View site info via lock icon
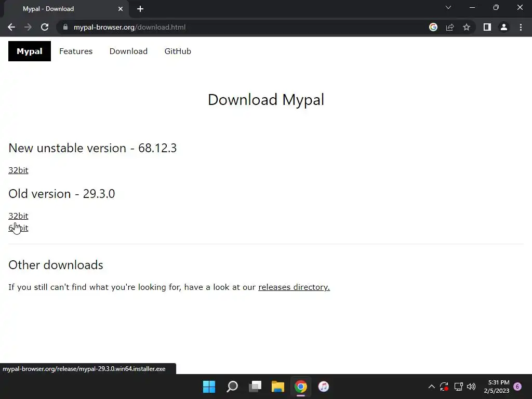Image resolution: width=532 pixels, height=399 pixels. [x=65, y=27]
